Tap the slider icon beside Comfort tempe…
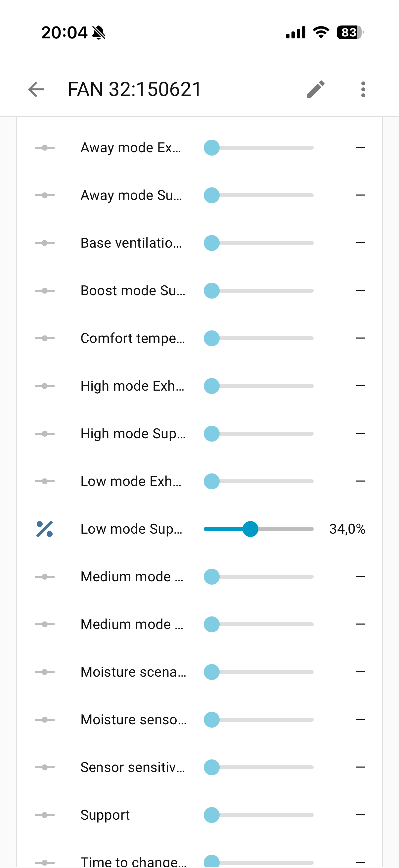The width and height of the screenshot is (399, 868). click(44, 338)
